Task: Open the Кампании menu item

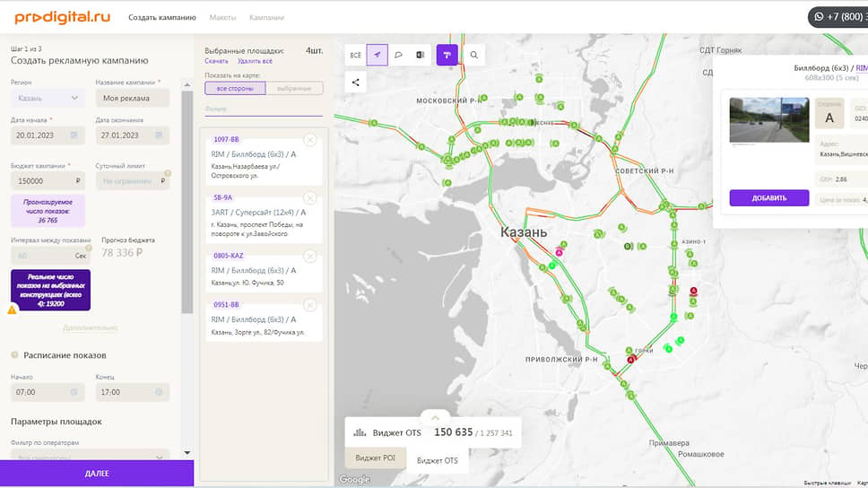Action: tap(267, 18)
